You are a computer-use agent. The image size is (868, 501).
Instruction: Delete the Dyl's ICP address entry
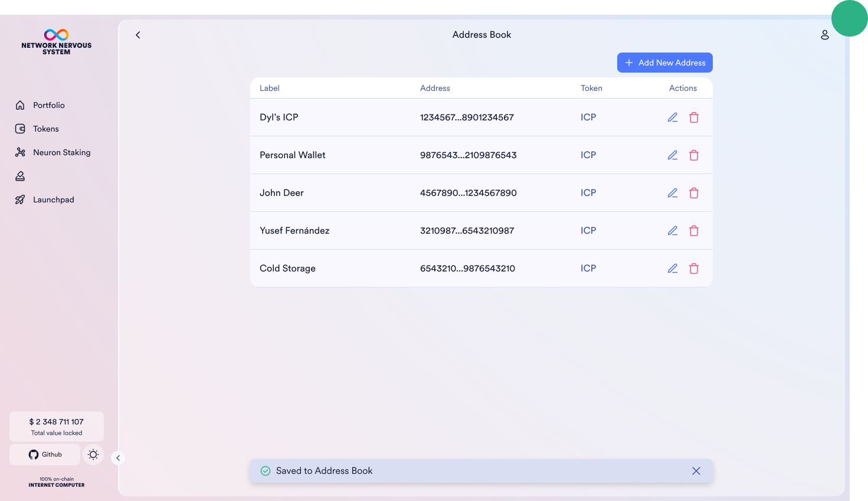tap(694, 117)
